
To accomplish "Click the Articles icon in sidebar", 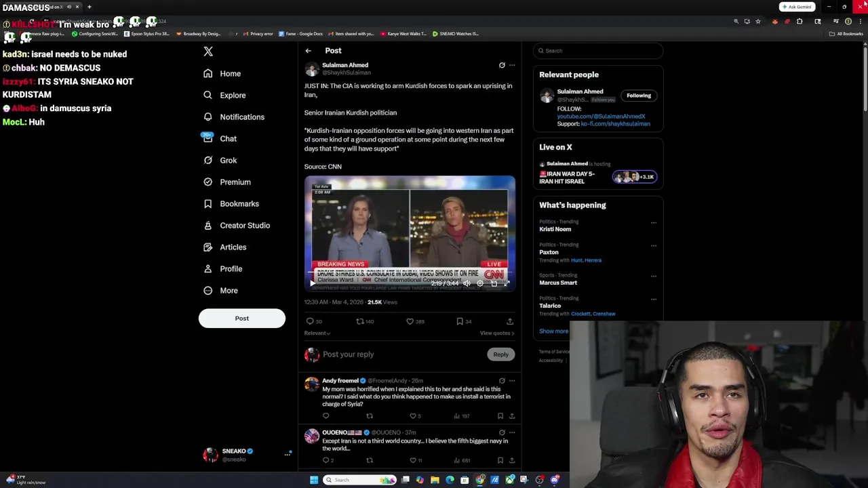I will tap(208, 247).
